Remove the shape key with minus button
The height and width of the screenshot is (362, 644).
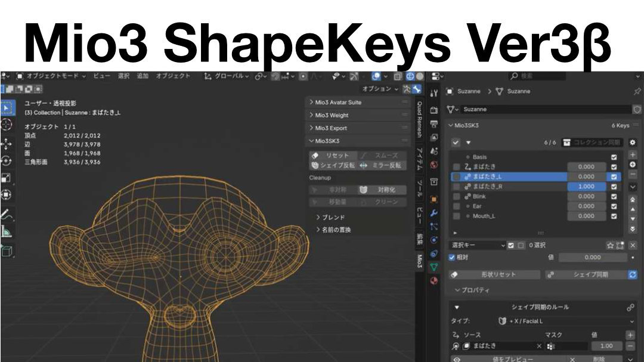pyautogui.click(x=633, y=174)
